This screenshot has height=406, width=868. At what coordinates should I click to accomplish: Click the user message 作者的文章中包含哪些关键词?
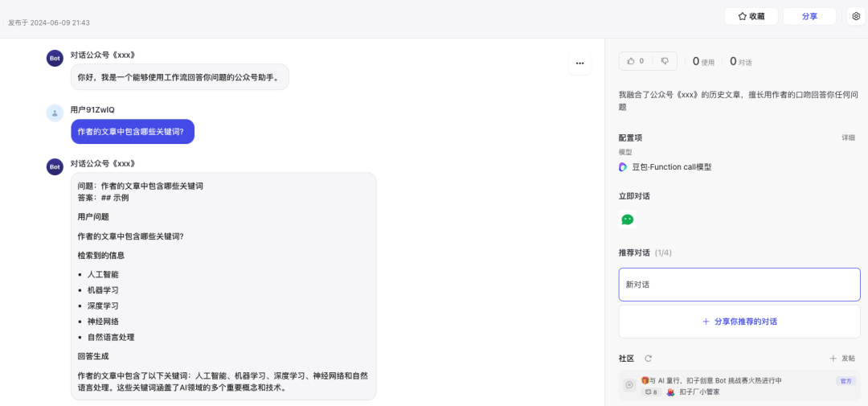click(133, 132)
